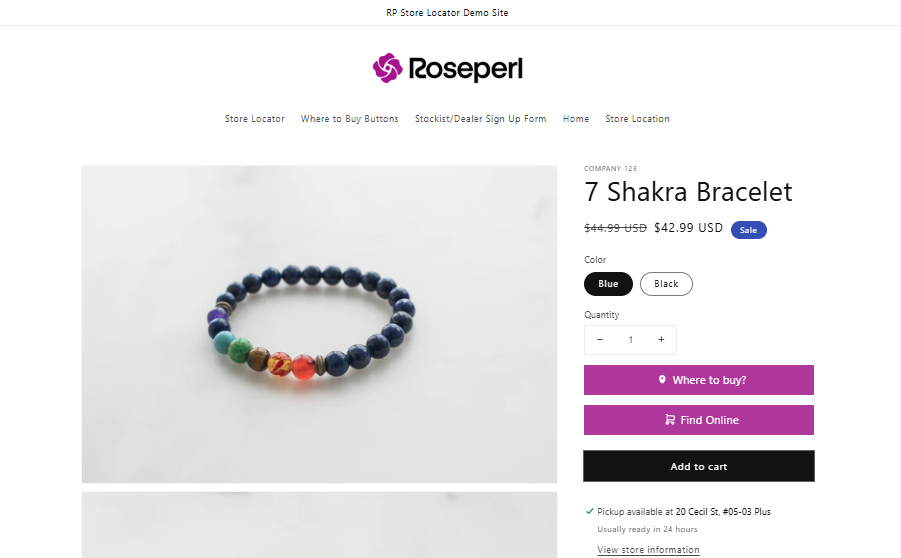This screenshot has height=558, width=901.
Task: Navigate to the Home menu link
Action: coord(576,119)
